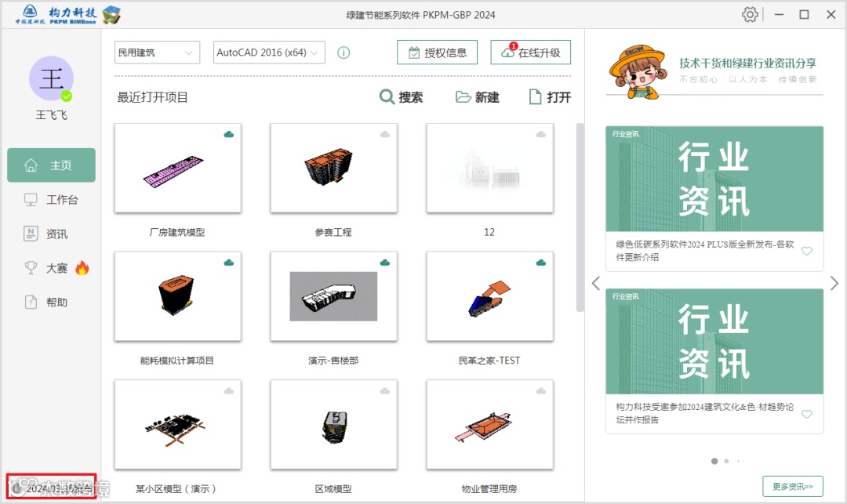The image size is (847, 504).
Task: Click cloud icon on 民革之家-TEST card
Action: point(540,263)
